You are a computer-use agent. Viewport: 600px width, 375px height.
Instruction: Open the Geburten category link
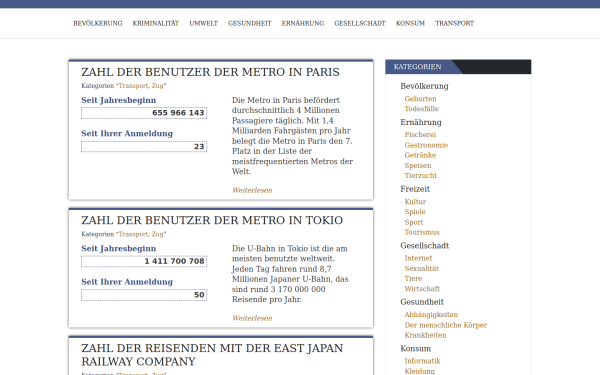pyautogui.click(x=420, y=99)
